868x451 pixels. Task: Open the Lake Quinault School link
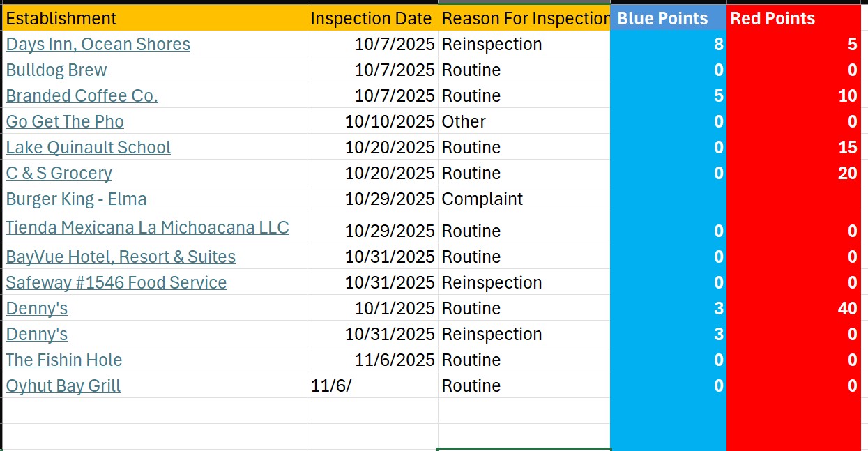point(88,148)
